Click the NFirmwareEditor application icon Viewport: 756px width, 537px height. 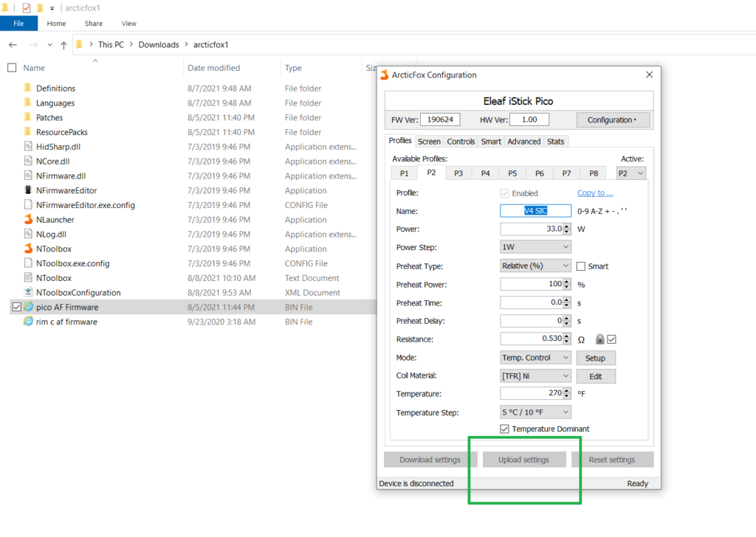pyautogui.click(x=28, y=190)
